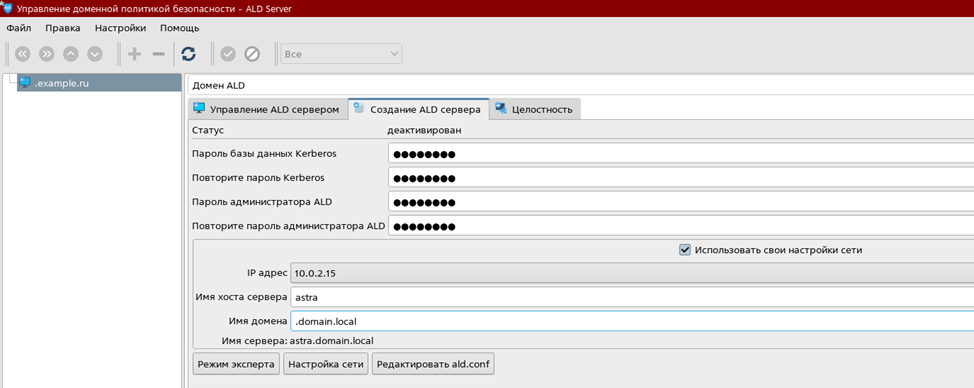Screen dimensions: 974x388
Task: Select .example.ru in domain tree
Action: click(99, 83)
